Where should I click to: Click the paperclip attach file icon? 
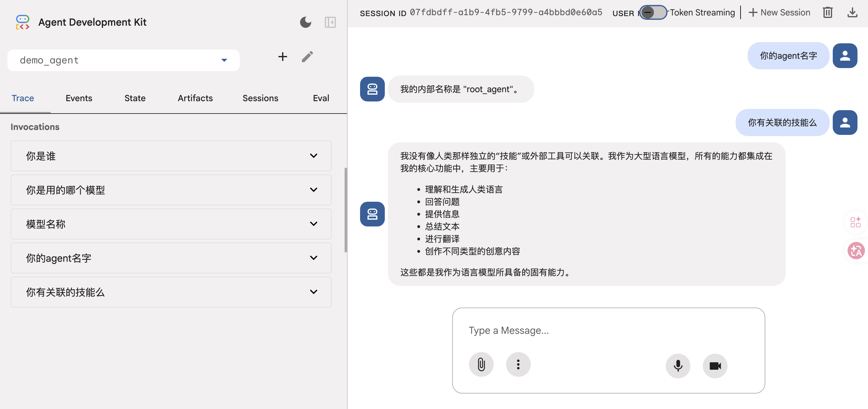coord(481,364)
